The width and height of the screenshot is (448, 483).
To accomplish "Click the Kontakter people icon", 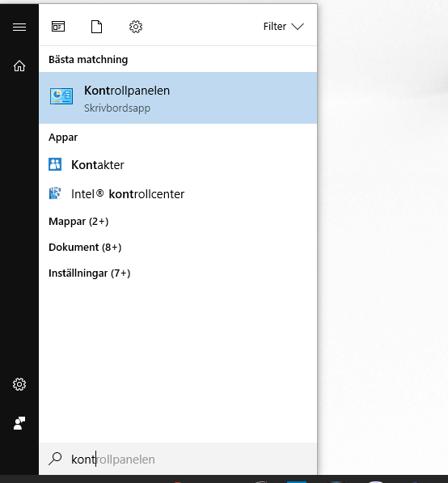I will pos(55,164).
